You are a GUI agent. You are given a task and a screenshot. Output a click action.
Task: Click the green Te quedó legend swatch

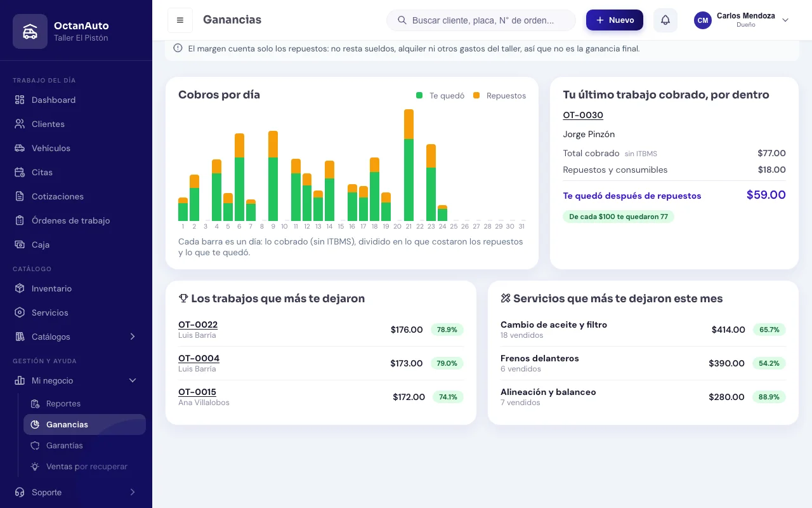click(x=419, y=95)
